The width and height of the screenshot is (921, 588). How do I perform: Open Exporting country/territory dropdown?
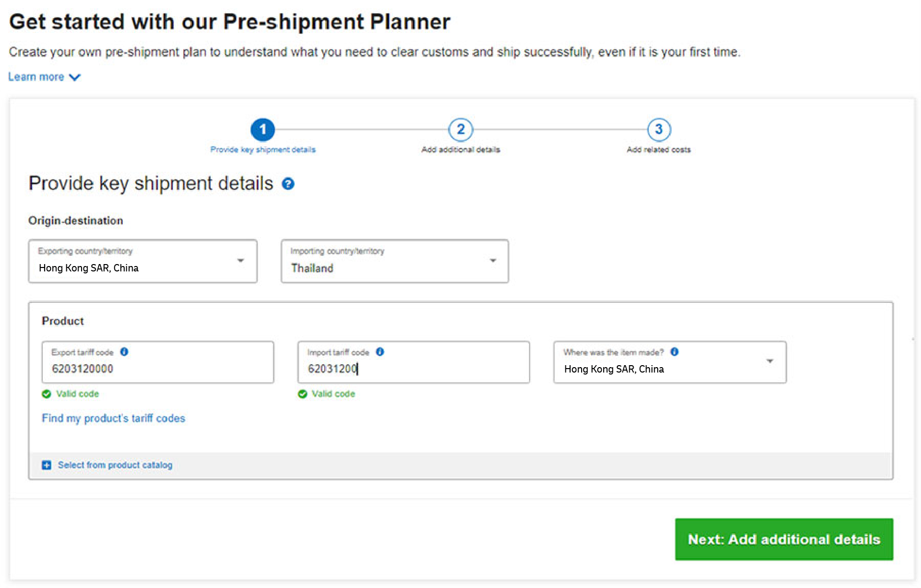click(143, 261)
